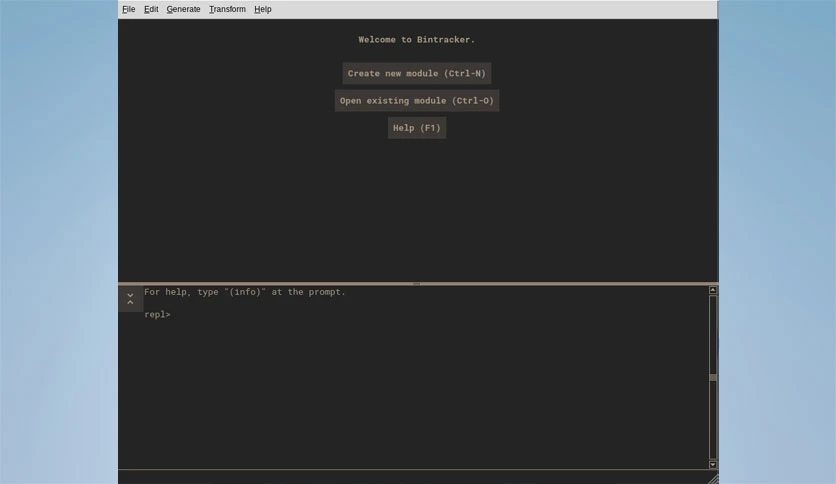Click the window resize grip corner
The height and width of the screenshot is (484, 836).
pyautogui.click(x=713, y=479)
